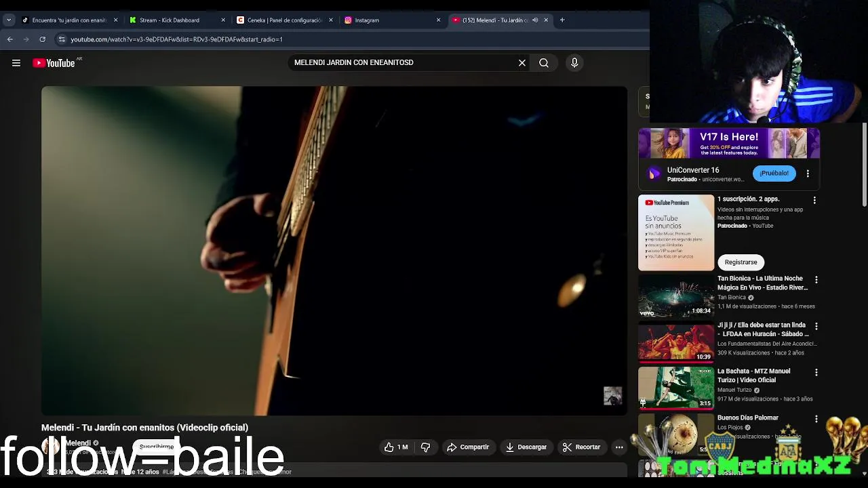Screen dimensions: 868x488
Task: Open La Bachata Manuel Turizo thumbnail
Action: click(x=676, y=388)
